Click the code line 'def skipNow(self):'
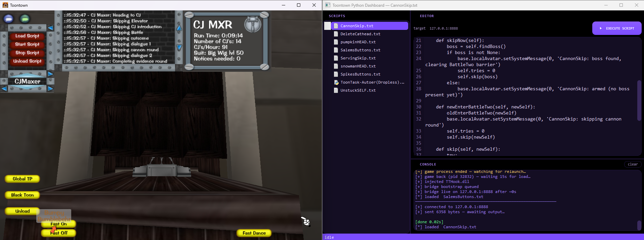 click(460, 40)
